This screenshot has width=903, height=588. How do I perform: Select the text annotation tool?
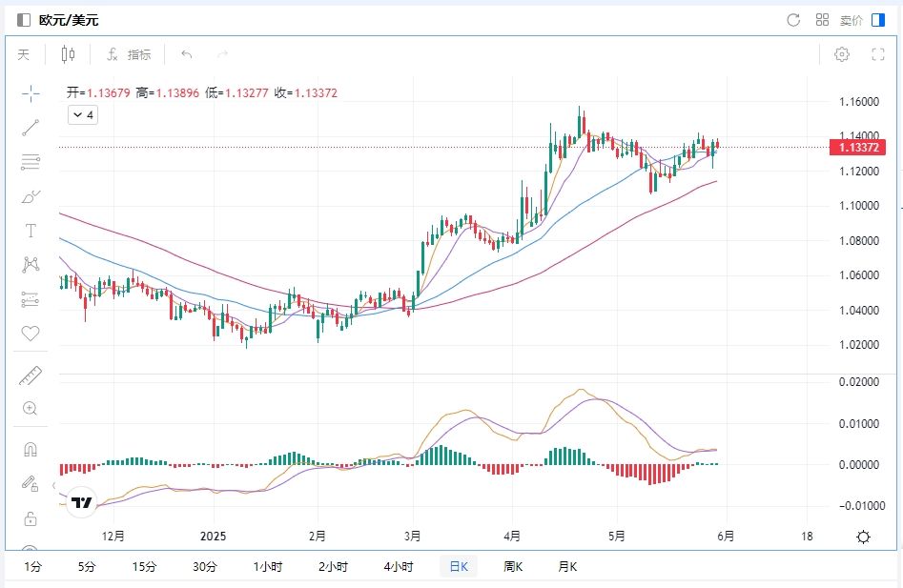click(x=31, y=232)
